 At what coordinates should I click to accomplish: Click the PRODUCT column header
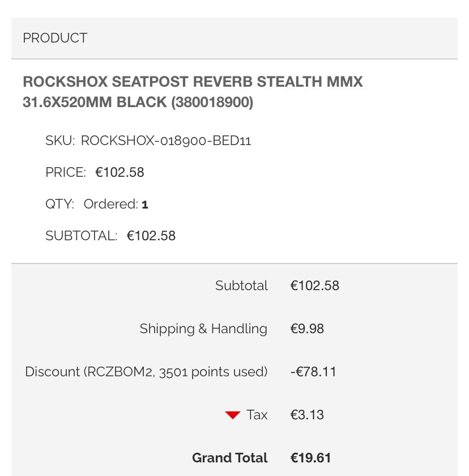(x=55, y=38)
